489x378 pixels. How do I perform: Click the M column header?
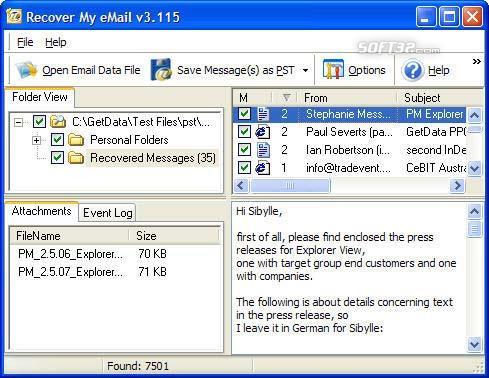(253, 98)
